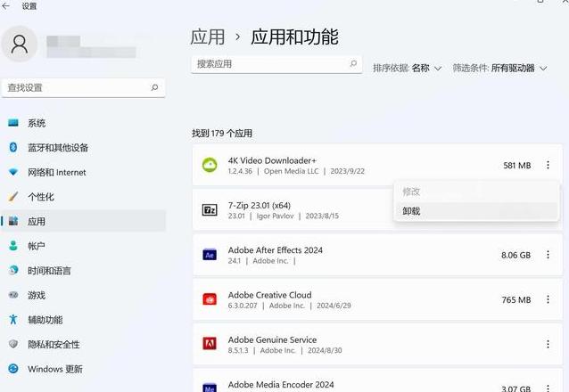Click the 581 MB size value
The width and height of the screenshot is (569, 392).
[517, 166]
